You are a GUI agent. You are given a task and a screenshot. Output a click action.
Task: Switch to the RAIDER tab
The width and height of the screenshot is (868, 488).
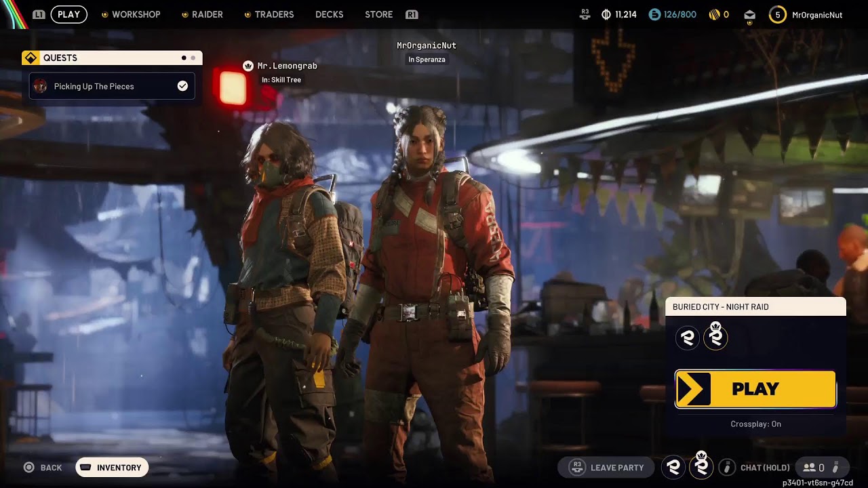[x=208, y=14]
